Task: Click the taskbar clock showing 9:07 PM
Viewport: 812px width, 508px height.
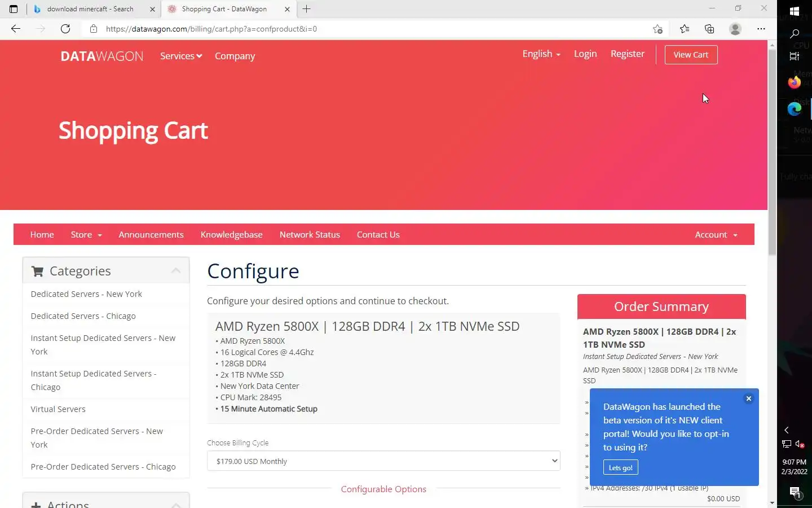Action: [x=794, y=467]
